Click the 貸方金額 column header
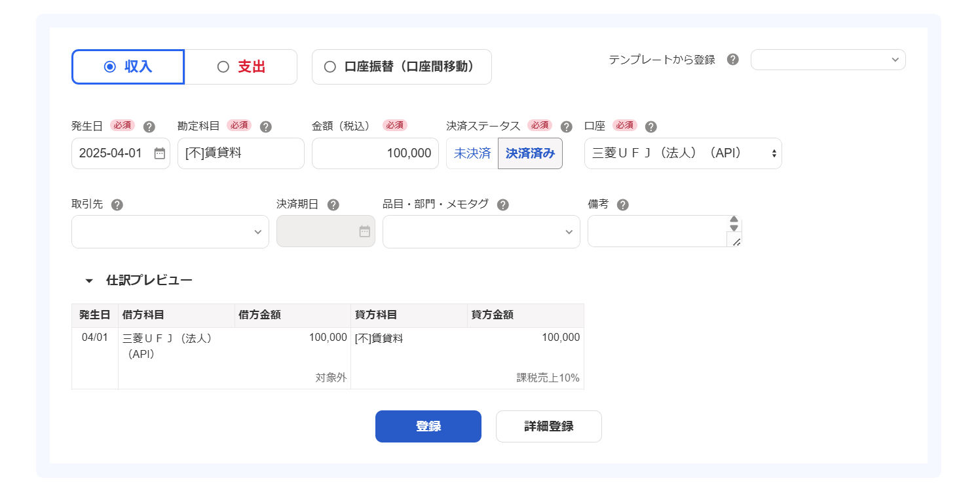This screenshot has height=491, width=980. point(525,315)
